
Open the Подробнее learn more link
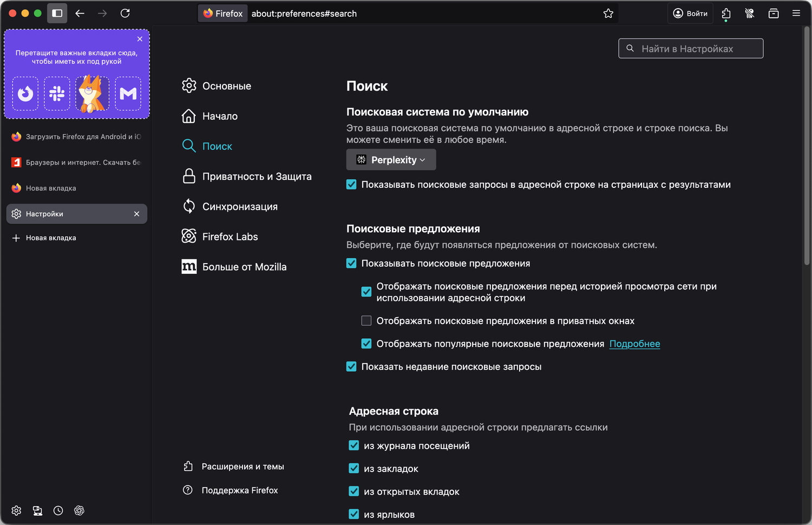(x=634, y=344)
